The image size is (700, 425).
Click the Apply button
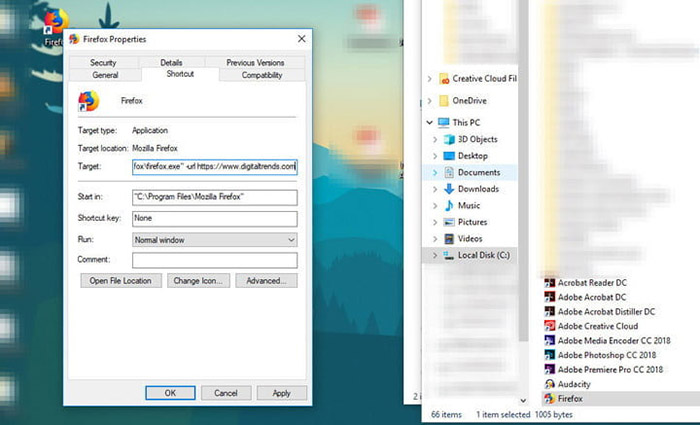[282, 393]
